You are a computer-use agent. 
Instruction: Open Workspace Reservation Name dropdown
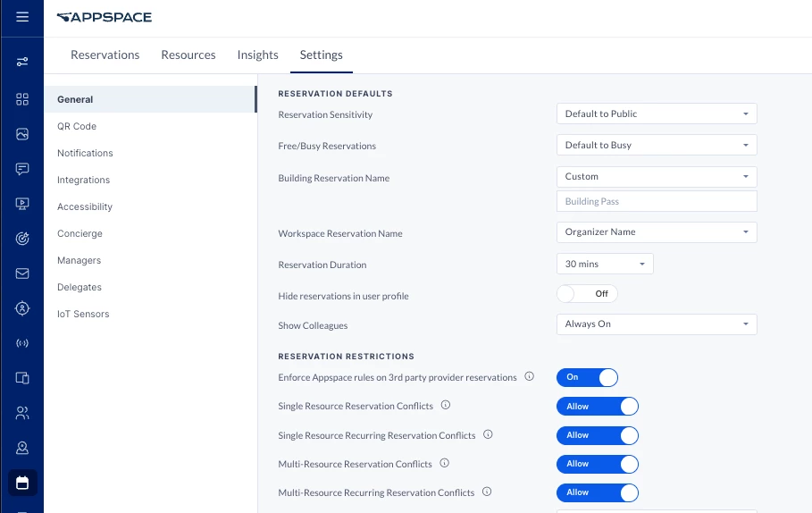[x=657, y=232]
